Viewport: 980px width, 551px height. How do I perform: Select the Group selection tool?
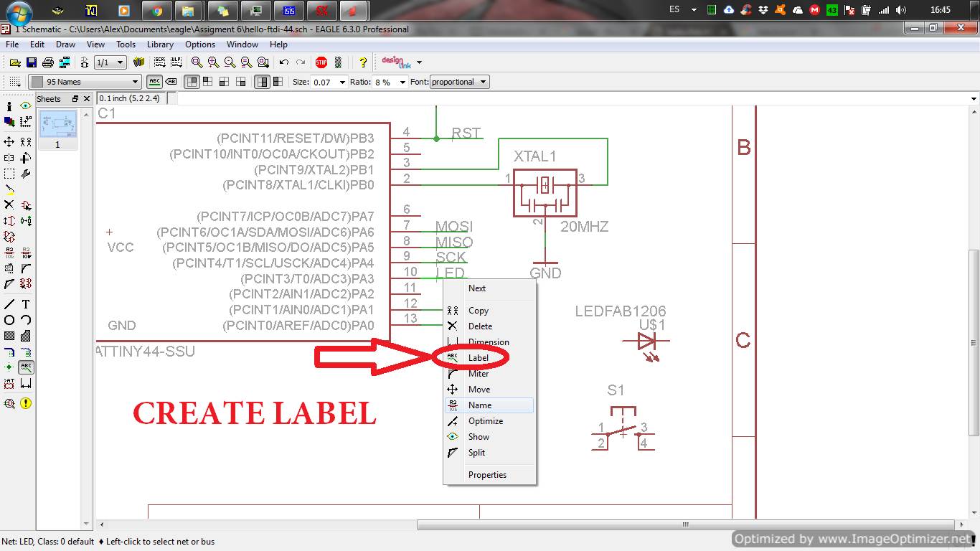9,174
